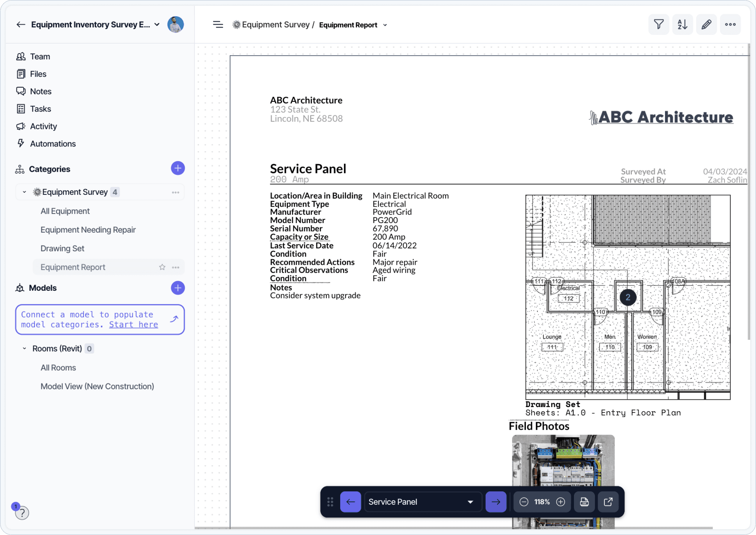This screenshot has height=535, width=756.
Task: Collapse the Equipment Survey category
Action: point(24,192)
